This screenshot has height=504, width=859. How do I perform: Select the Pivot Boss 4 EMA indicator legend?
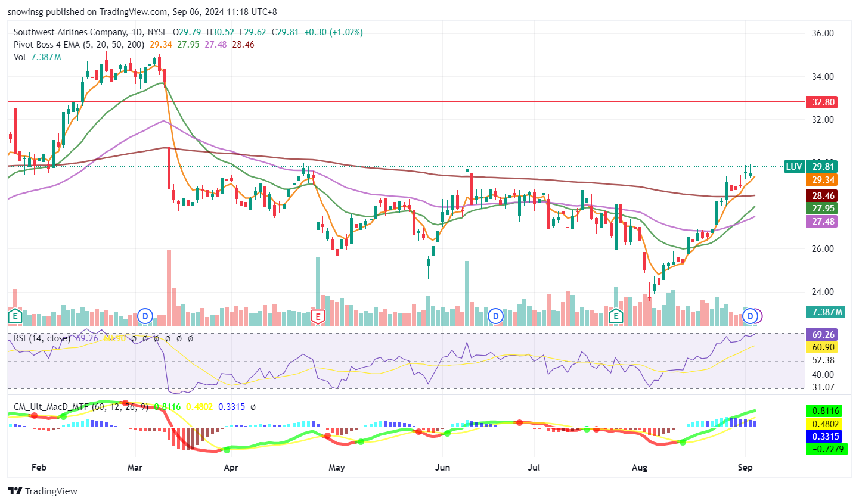click(79, 45)
